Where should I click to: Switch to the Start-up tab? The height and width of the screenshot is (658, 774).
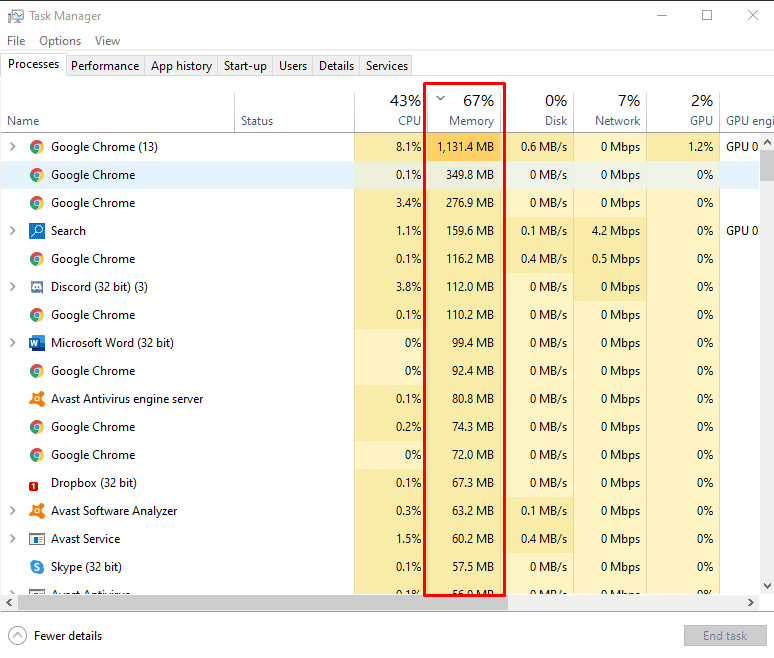pos(245,66)
